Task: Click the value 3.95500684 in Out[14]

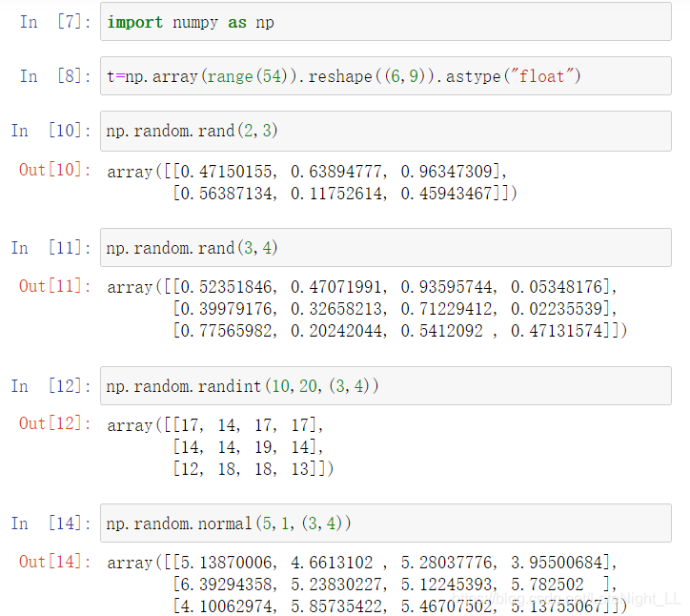Action: (x=557, y=563)
